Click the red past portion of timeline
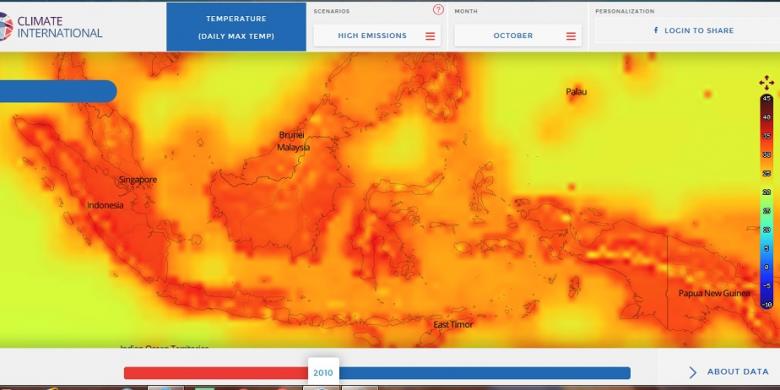Screen dimensions: 780x390 point(216,373)
